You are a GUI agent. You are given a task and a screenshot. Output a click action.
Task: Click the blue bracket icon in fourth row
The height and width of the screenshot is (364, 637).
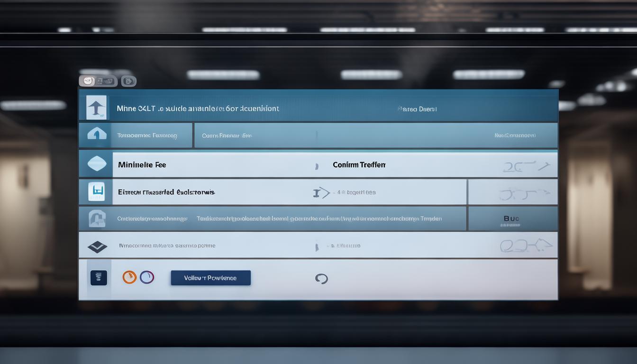coord(96,191)
